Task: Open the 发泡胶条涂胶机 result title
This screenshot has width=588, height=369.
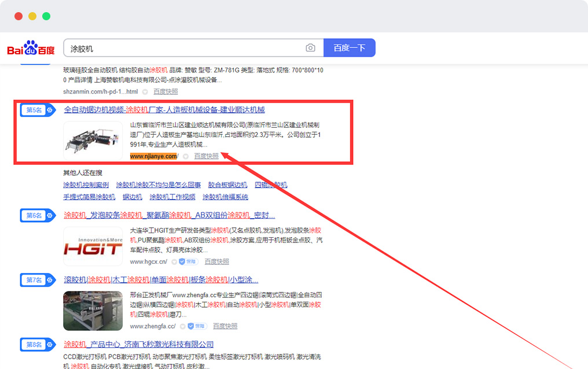Action: click(x=169, y=215)
